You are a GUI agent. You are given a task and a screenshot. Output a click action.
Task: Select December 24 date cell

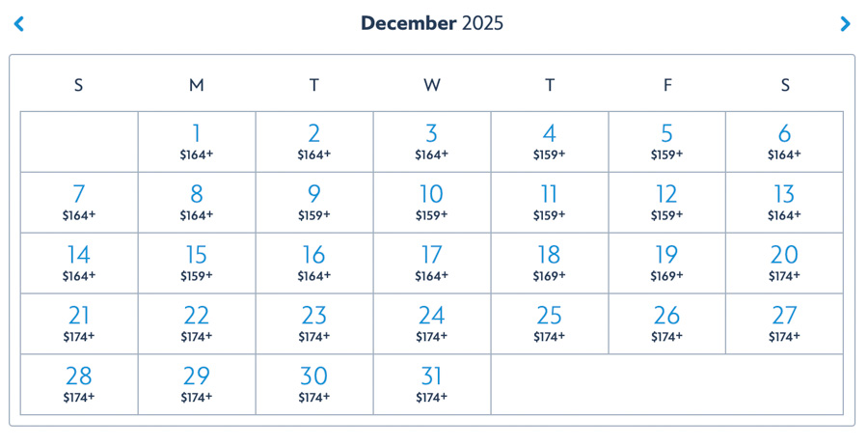click(x=432, y=323)
